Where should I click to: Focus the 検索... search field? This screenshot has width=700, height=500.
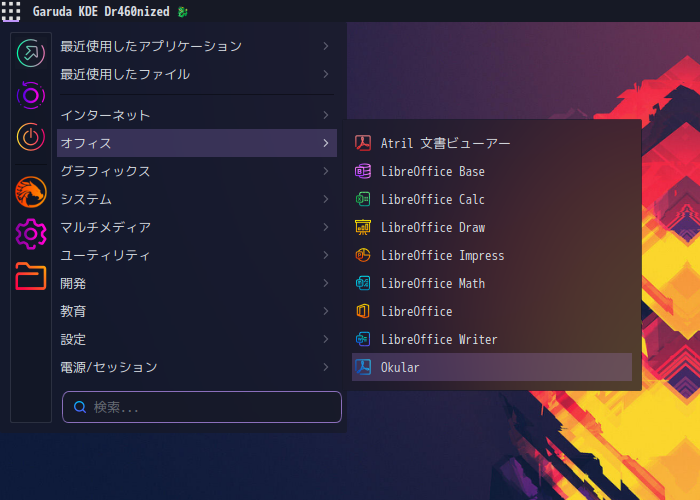click(x=202, y=407)
